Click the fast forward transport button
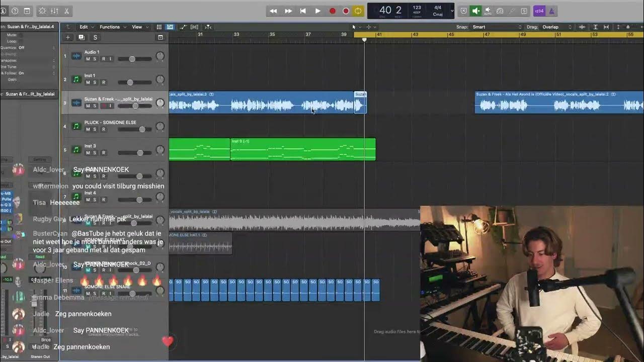644x362 pixels. pyautogui.click(x=288, y=11)
